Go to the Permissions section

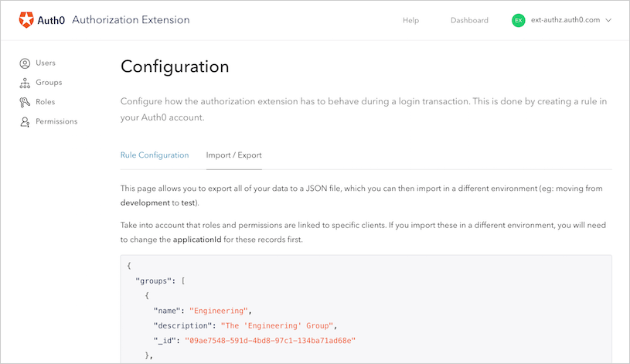[56, 121]
